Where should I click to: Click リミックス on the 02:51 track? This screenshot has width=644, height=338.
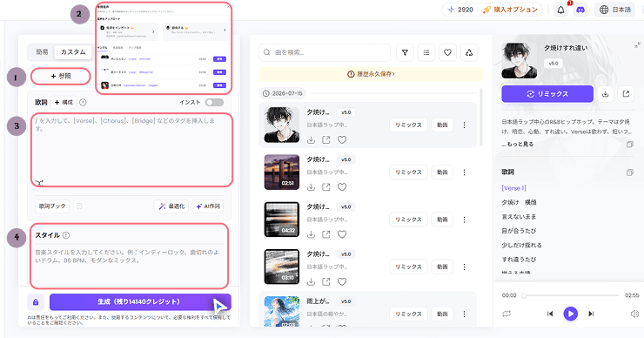408,172
